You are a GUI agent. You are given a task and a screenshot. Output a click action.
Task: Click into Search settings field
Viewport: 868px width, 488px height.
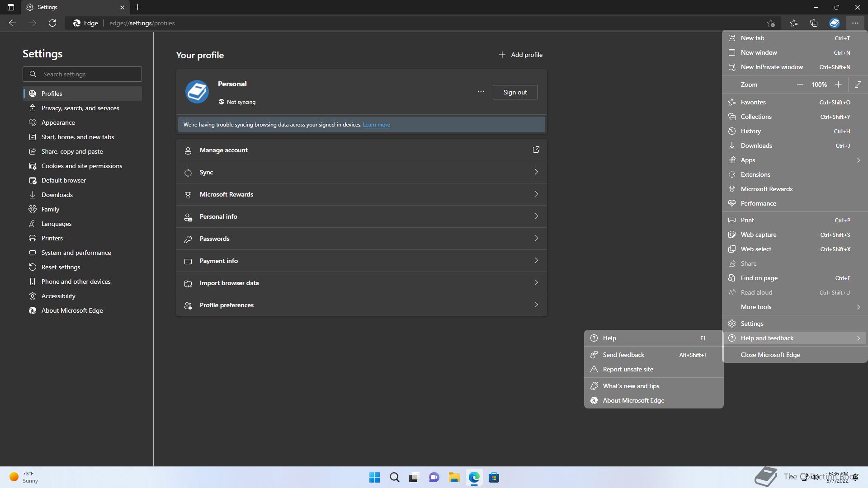[82, 74]
